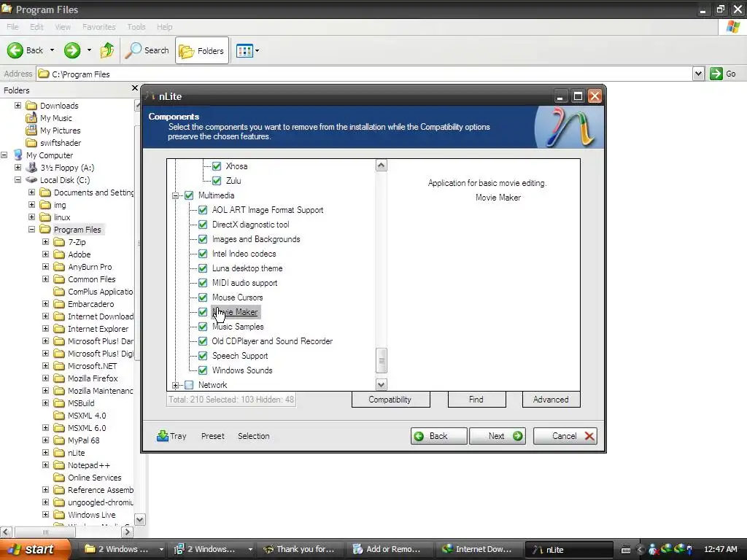The image size is (747, 560).
Task: Click the Go button next to address bar
Action: click(723, 74)
